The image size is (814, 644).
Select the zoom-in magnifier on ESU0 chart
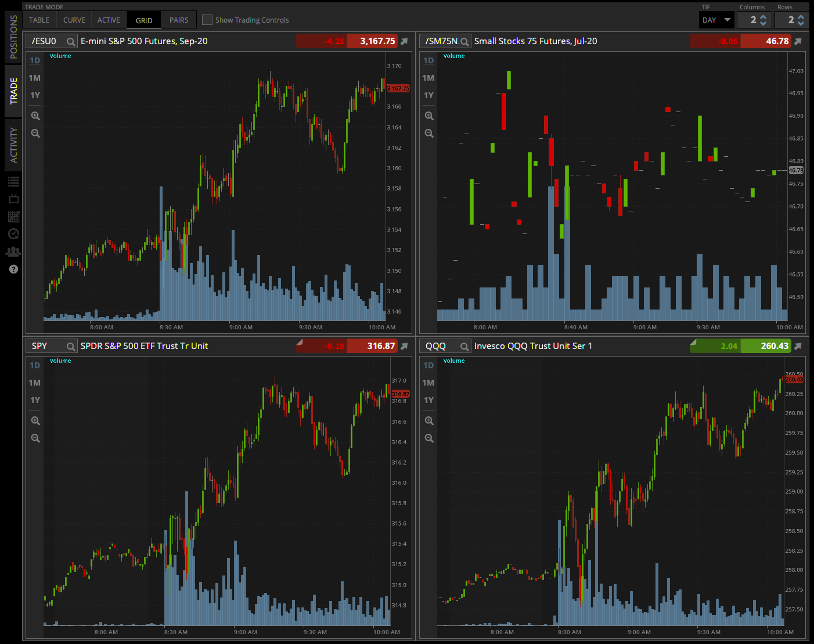click(35, 116)
